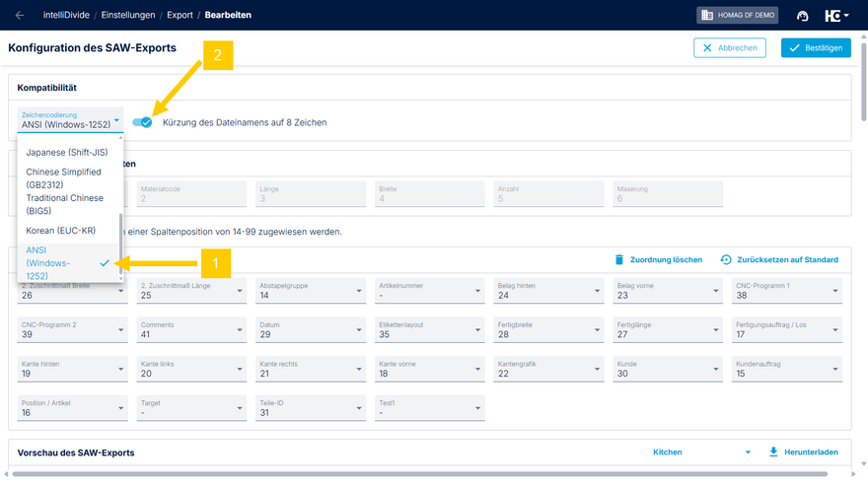This screenshot has width=868, height=489.
Task: Click the Bestätigen button
Action: tap(815, 47)
